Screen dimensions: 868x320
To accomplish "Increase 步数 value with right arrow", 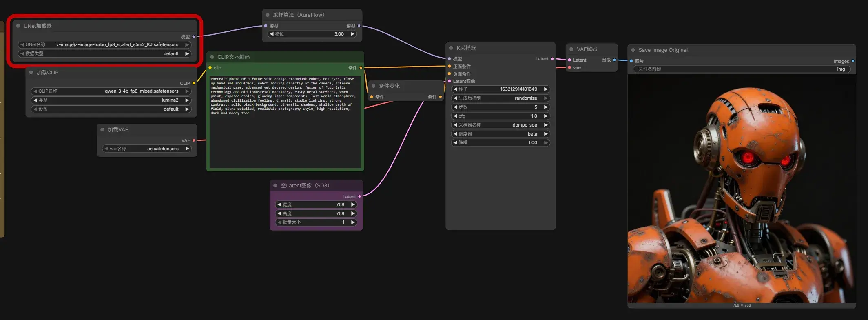I will pyautogui.click(x=546, y=107).
